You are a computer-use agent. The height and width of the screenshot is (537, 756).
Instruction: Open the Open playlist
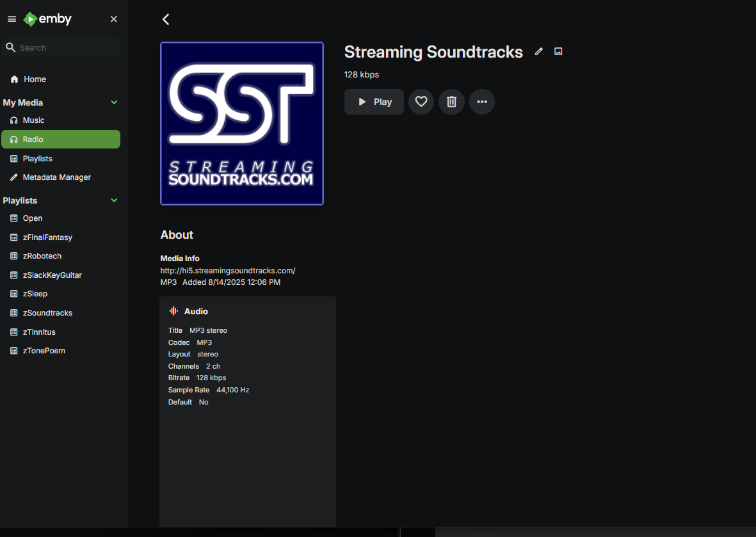(61, 218)
